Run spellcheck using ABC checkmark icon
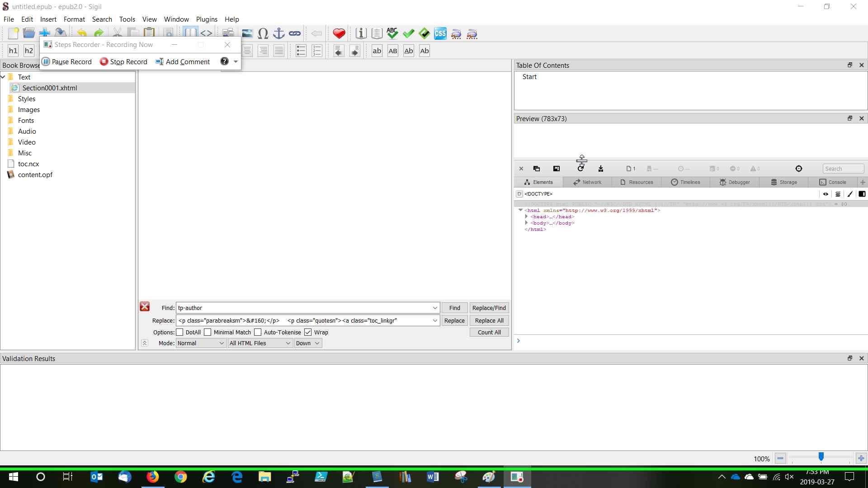This screenshot has width=868, height=488. tap(392, 34)
